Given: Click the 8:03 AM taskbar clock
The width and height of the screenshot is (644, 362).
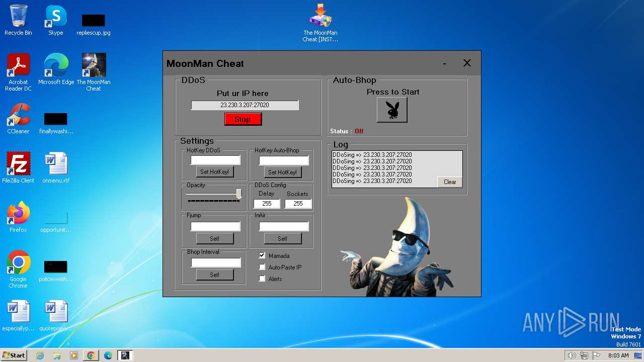Looking at the screenshot, I should [618, 355].
